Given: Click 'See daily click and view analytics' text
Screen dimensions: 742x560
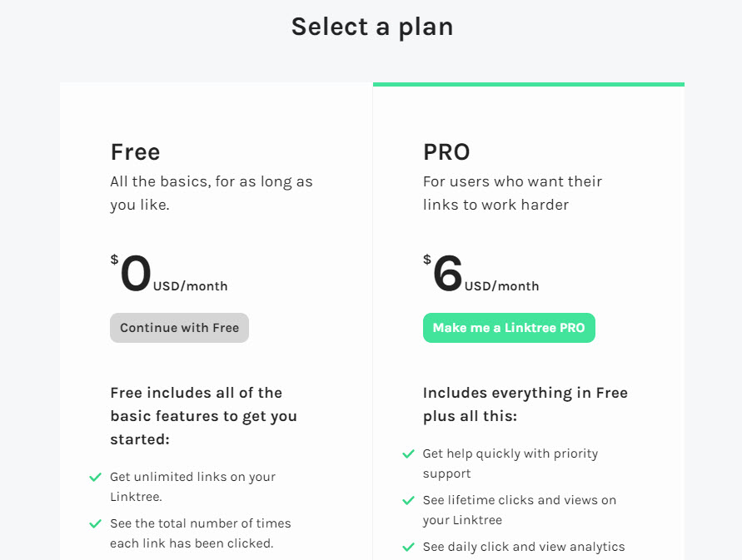Looking at the screenshot, I should pos(523,547).
